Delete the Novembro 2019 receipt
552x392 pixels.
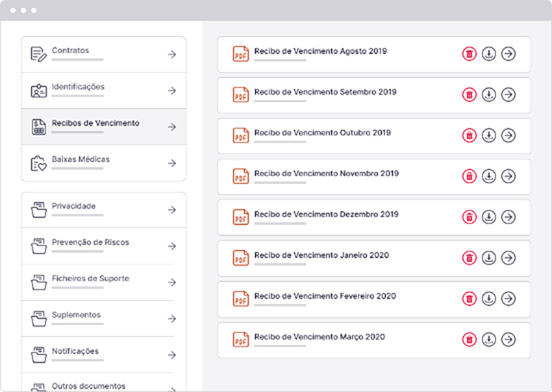pyautogui.click(x=469, y=176)
